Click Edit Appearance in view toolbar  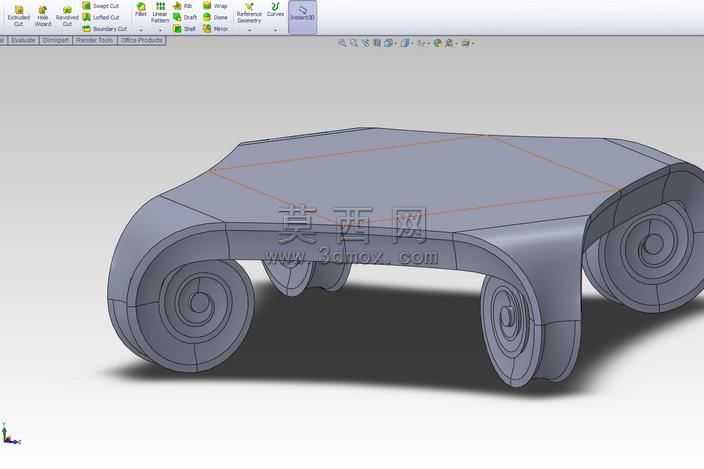437,43
